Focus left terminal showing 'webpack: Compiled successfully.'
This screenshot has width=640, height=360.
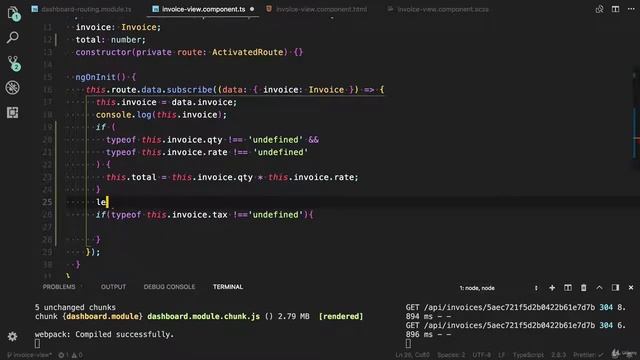(216, 325)
